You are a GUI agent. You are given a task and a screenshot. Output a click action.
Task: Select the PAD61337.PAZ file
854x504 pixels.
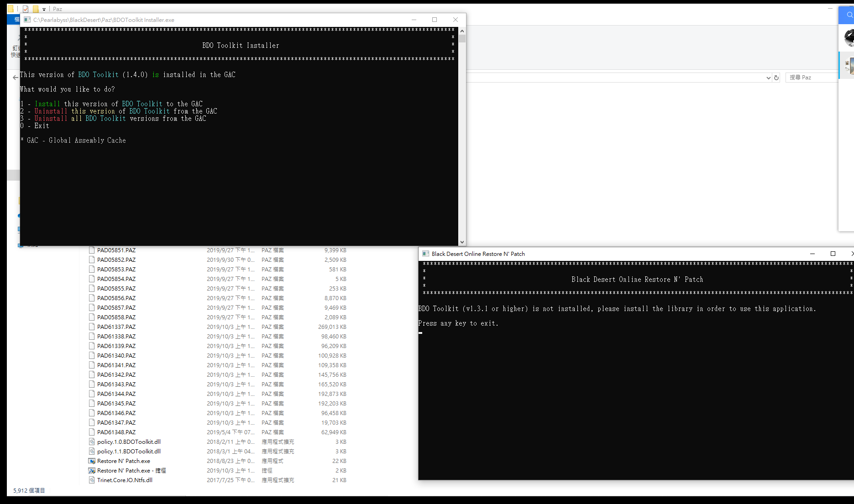(116, 327)
